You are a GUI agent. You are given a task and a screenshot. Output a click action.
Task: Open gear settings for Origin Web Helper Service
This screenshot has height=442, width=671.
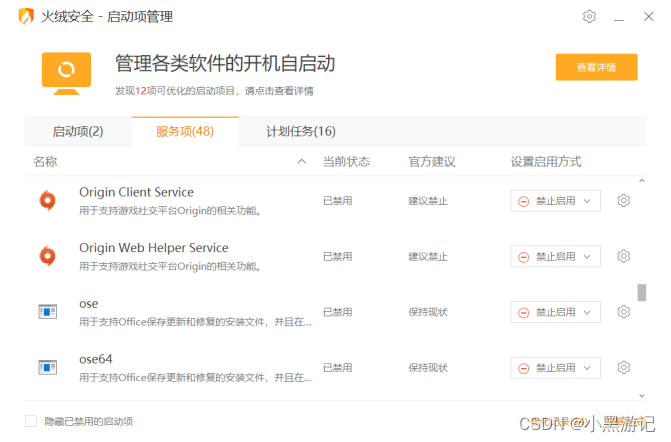[623, 256]
